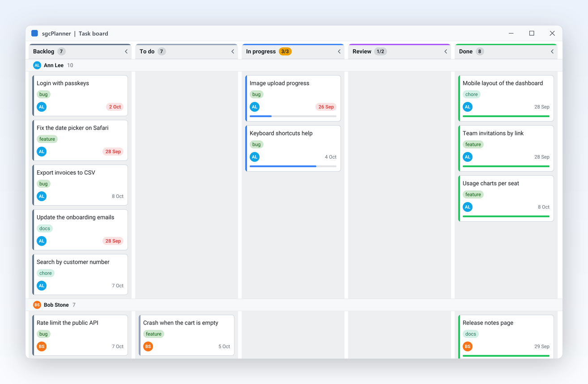Viewport: 588px width, 384px height.
Task: Click BS avatar on Rate limit the public API
Action: pyautogui.click(x=42, y=346)
